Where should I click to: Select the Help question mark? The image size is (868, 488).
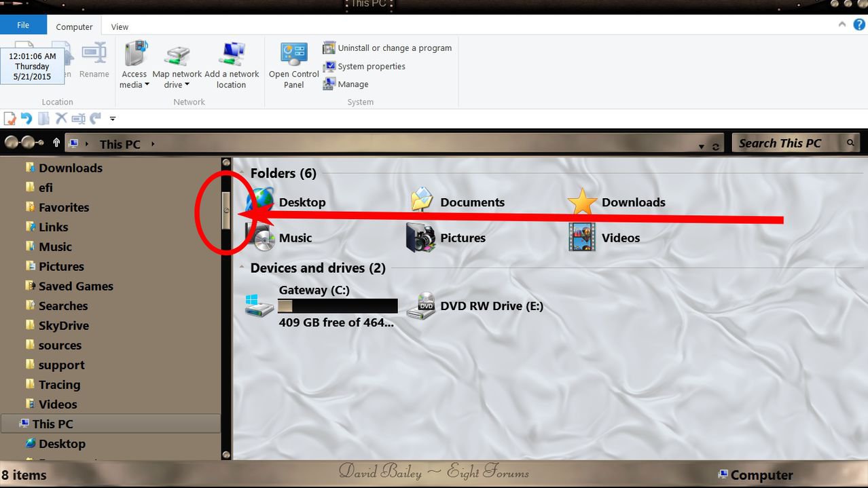(858, 24)
